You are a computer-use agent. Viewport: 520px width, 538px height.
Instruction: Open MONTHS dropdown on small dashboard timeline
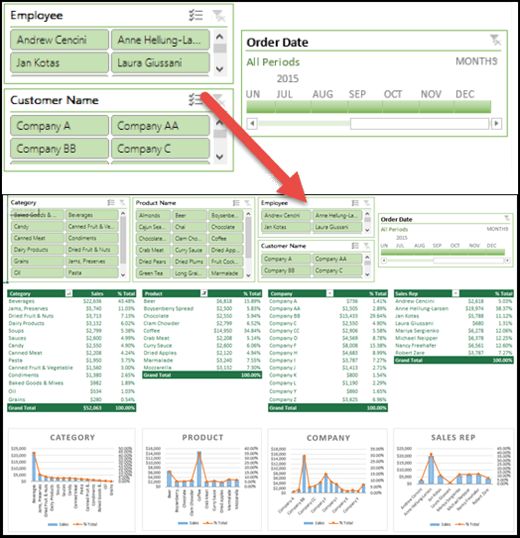tap(497, 229)
